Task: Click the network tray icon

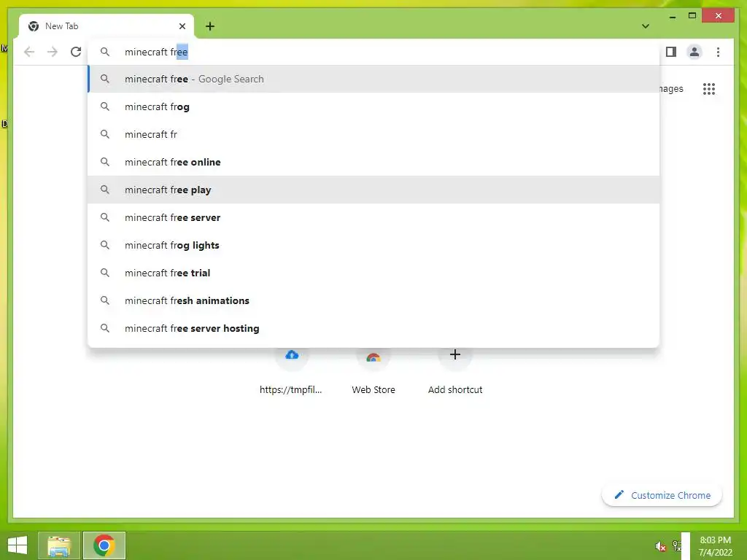Action: point(676,545)
